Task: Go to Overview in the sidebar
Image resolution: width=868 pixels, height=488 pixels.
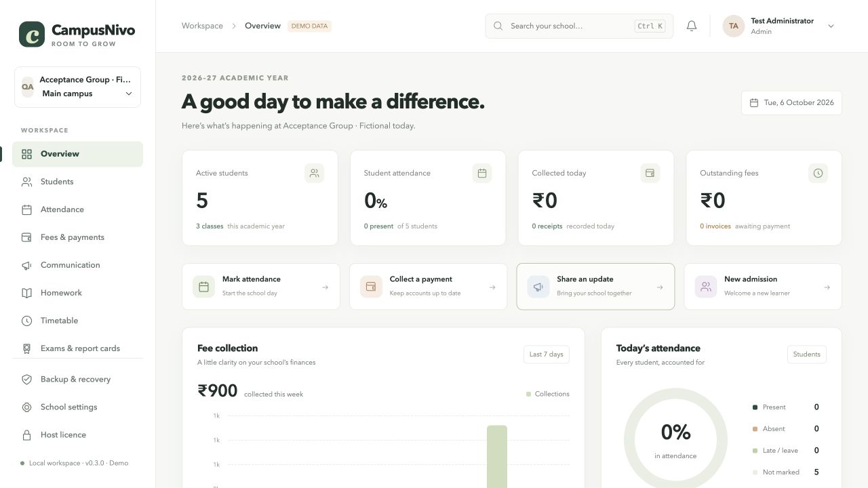Action: [x=77, y=154]
